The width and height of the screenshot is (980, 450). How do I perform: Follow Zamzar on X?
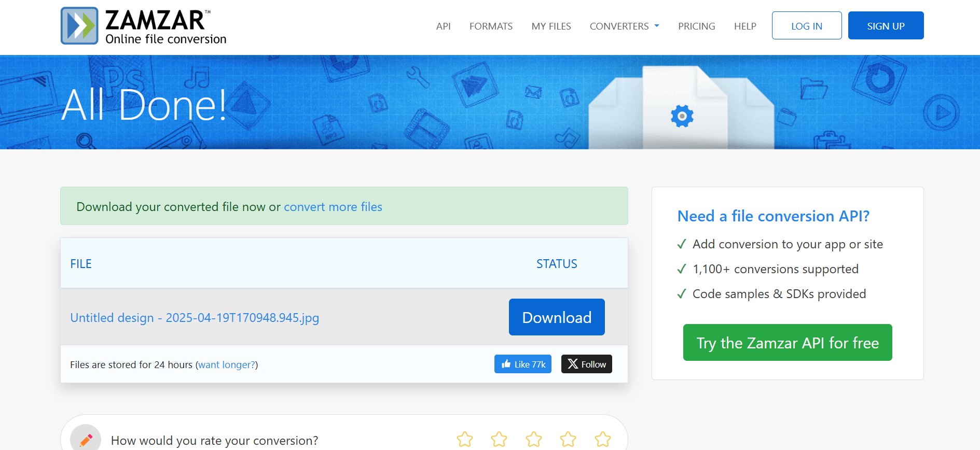[x=587, y=364]
